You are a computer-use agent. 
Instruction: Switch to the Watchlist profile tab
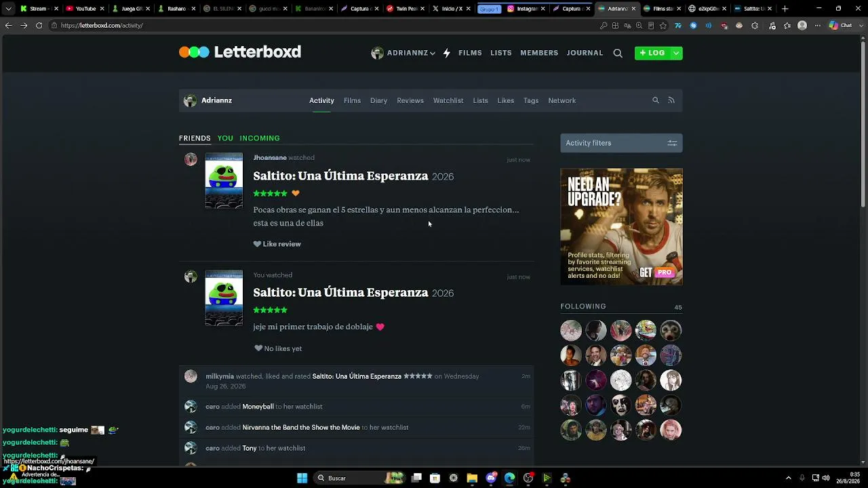point(448,100)
